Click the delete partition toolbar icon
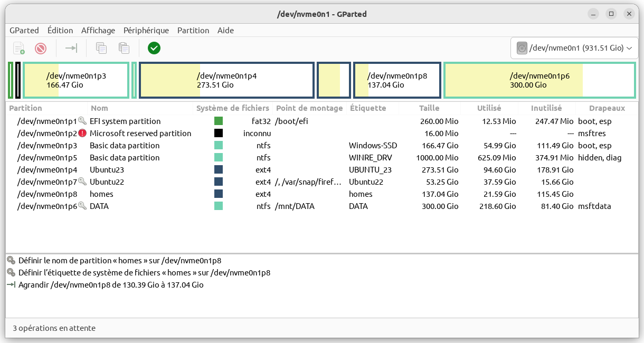Screen dimensions: 644x343 tap(41, 49)
